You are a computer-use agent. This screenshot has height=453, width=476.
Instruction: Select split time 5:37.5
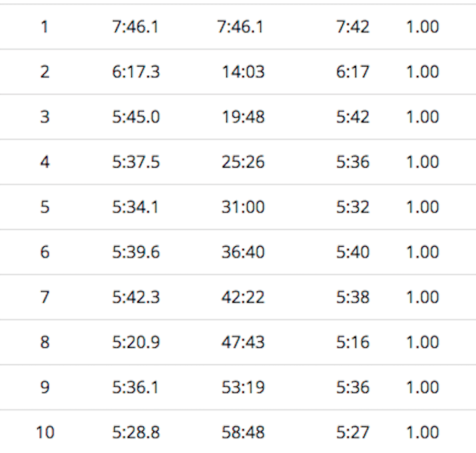136,162
